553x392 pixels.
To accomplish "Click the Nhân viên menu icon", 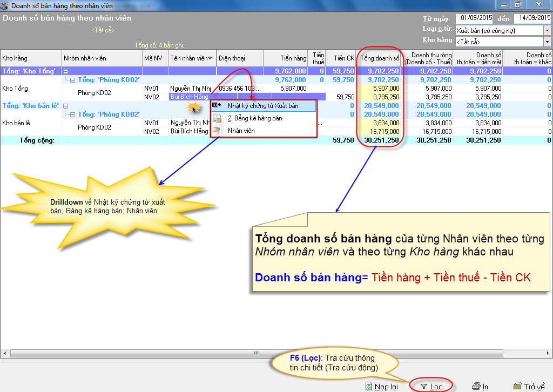I will pyautogui.click(x=217, y=131).
